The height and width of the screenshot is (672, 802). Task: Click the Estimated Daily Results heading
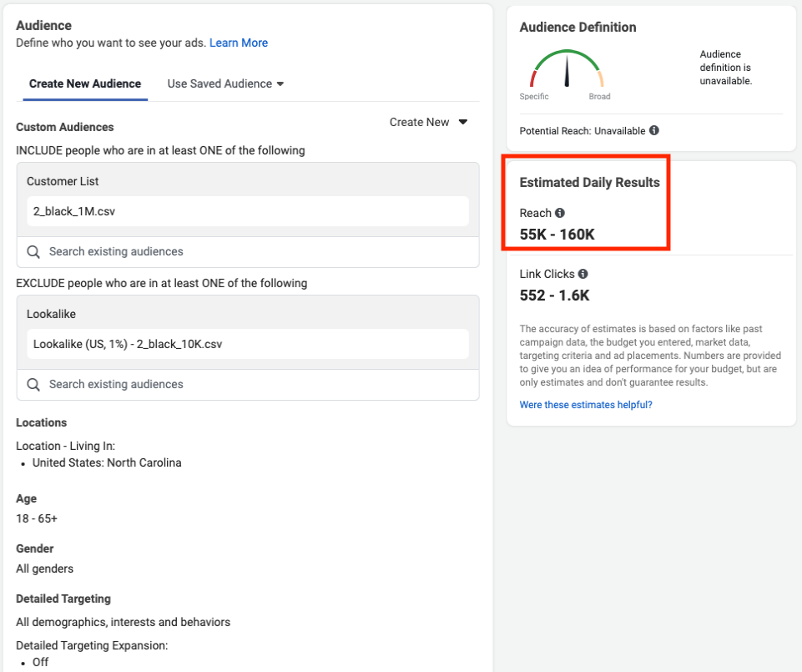589,183
